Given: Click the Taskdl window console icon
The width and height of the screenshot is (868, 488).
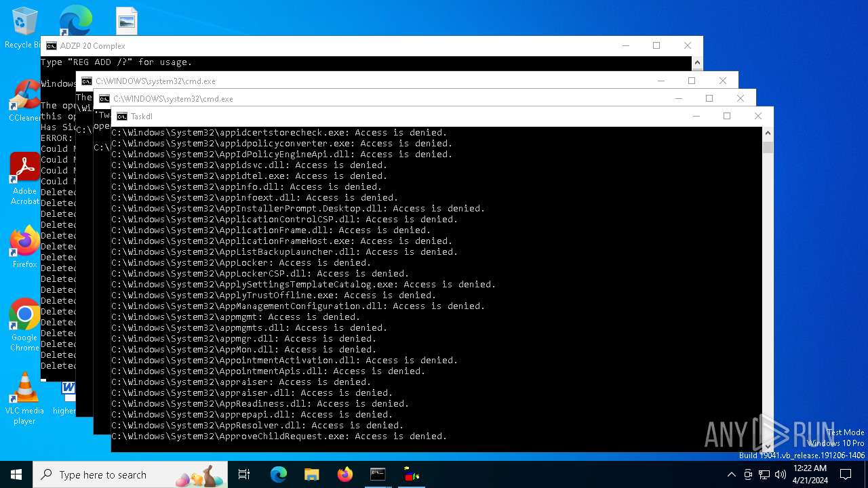Looking at the screenshot, I should [x=122, y=117].
